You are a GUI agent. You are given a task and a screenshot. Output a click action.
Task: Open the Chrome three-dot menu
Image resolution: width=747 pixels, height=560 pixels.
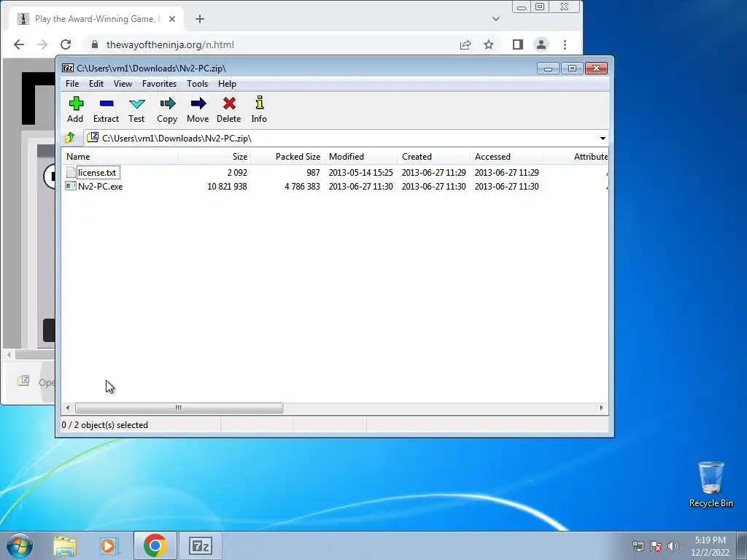(x=565, y=44)
